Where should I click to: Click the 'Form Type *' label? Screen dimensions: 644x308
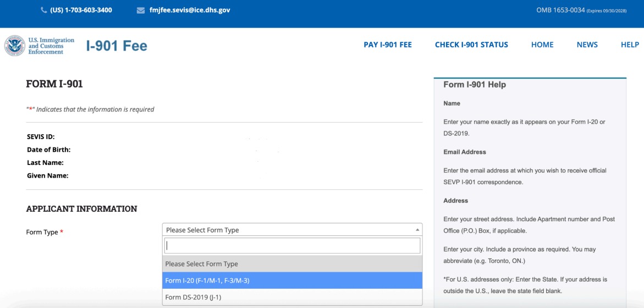(45, 232)
